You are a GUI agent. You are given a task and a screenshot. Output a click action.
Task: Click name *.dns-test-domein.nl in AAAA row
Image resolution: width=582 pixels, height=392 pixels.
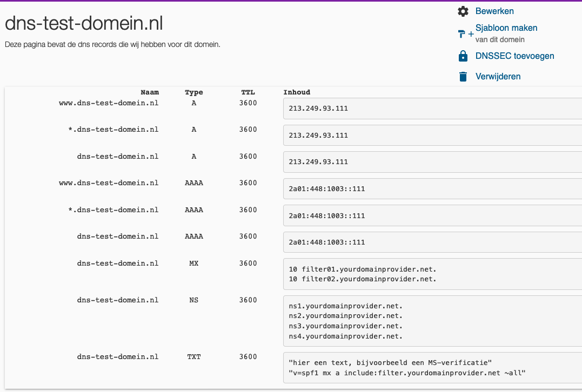tap(113, 210)
